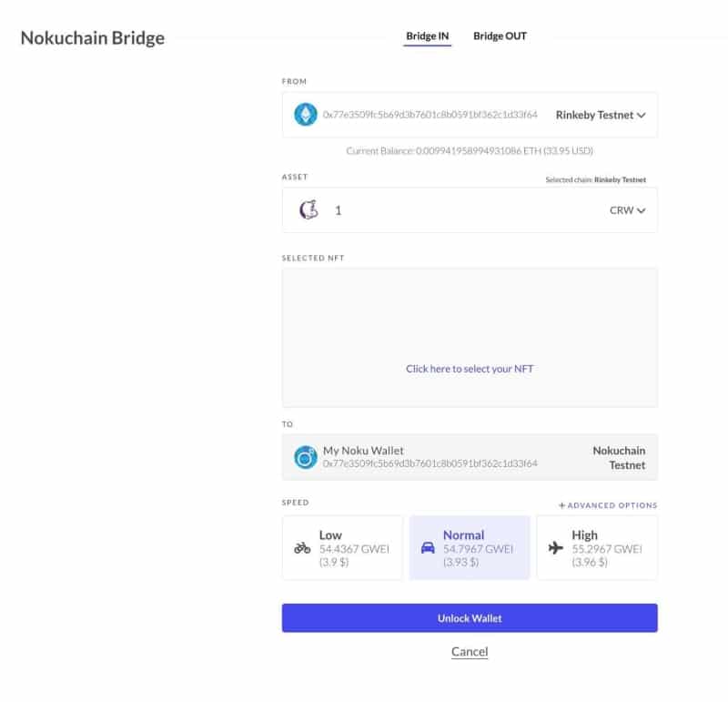Click here to select your NFT
This screenshot has height=702, width=728.
pyautogui.click(x=470, y=369)
